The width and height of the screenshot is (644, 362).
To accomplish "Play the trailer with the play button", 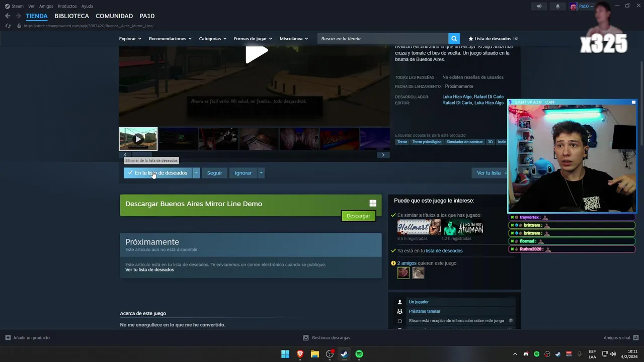I will [256, 54].
